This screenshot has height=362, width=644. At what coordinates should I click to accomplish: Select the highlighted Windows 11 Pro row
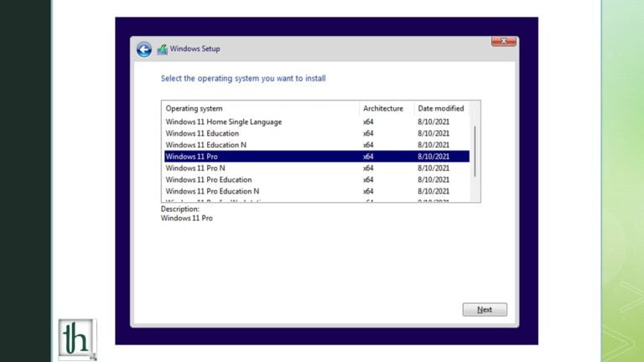pos(317,157)
